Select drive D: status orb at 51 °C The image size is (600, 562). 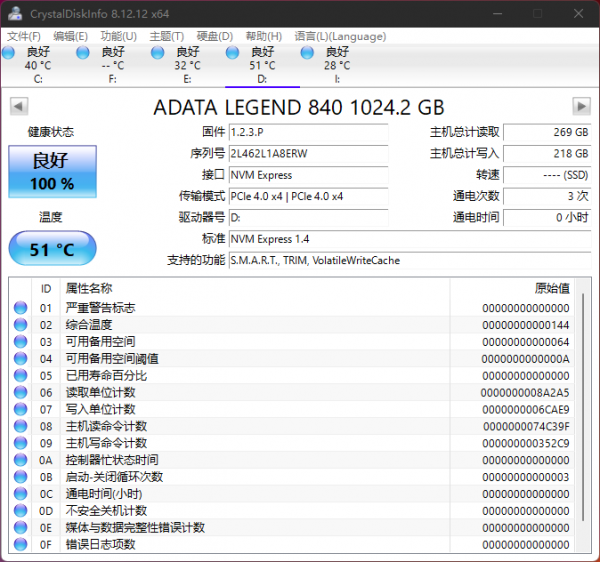(x=232, y=52)
